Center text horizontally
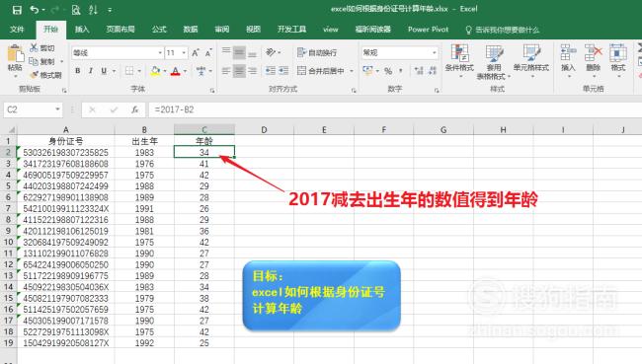 coord(239,71)
